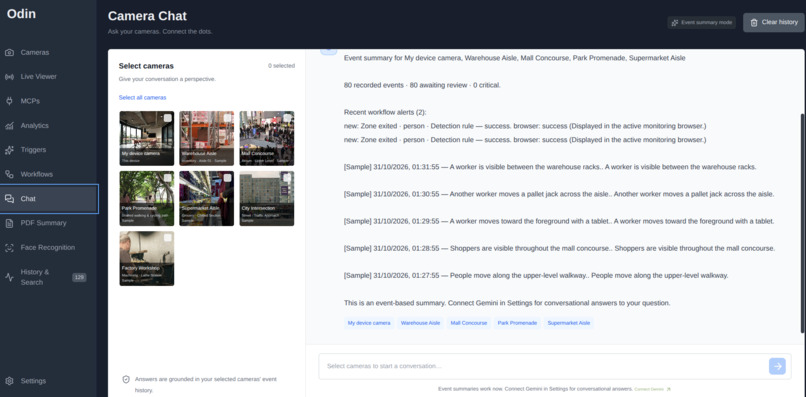Click the Odin logo title
The image size is (806, 397).
pos(21,14)
